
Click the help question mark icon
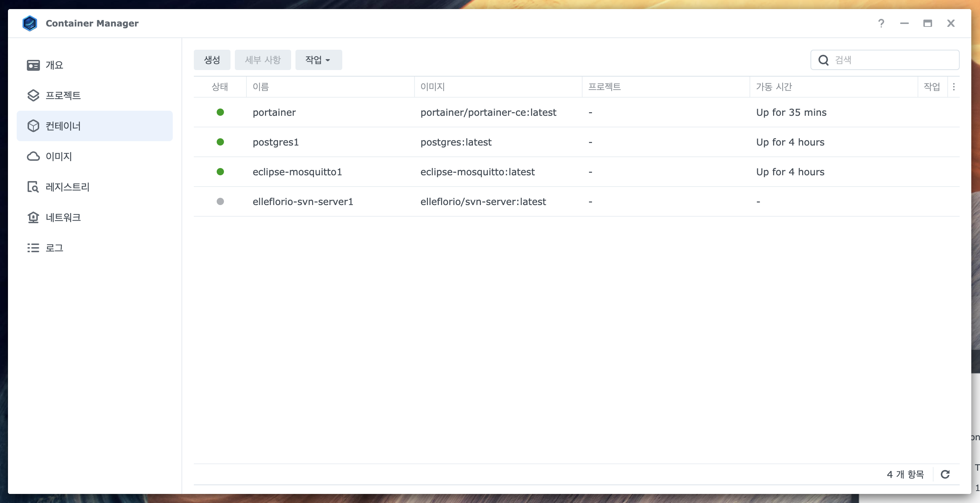coord(882,23)
